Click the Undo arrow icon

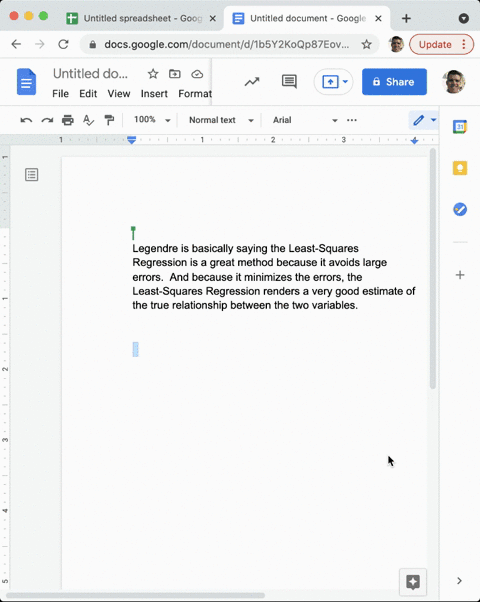point(26,120)
